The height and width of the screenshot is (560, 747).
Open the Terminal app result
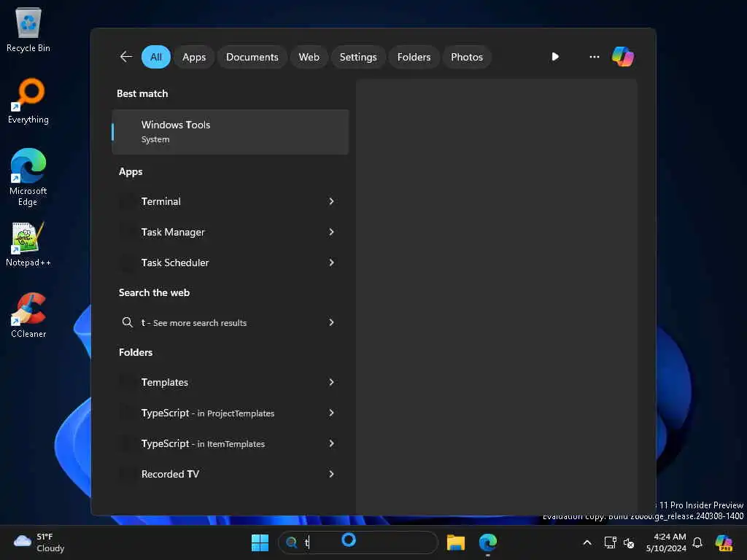[230, 201]
